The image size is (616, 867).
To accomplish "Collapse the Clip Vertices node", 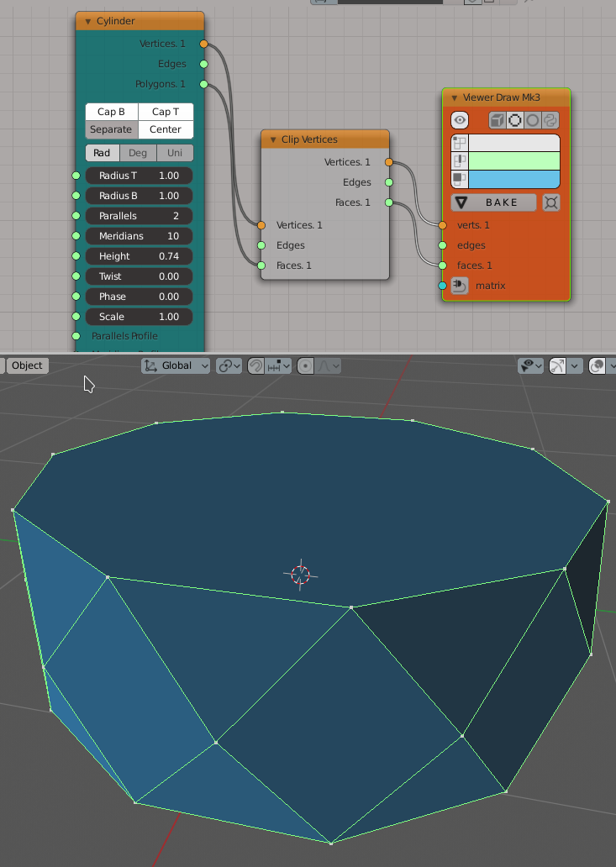I will click(272, 139).
